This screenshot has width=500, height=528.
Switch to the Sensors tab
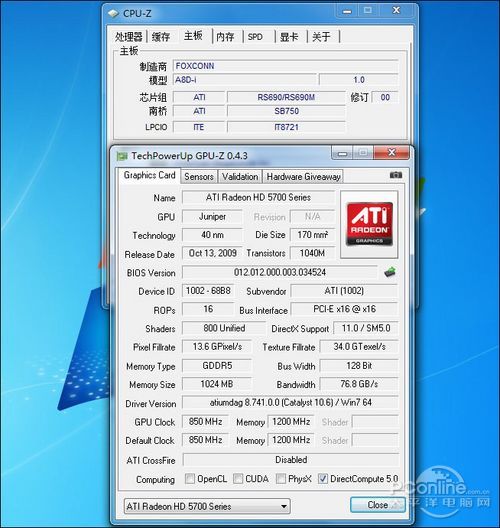click(199, 177)
